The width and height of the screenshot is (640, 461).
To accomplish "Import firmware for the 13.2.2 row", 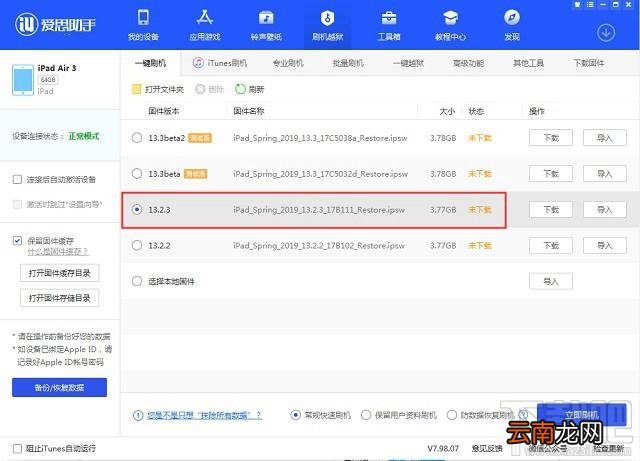I will point(604,245).
